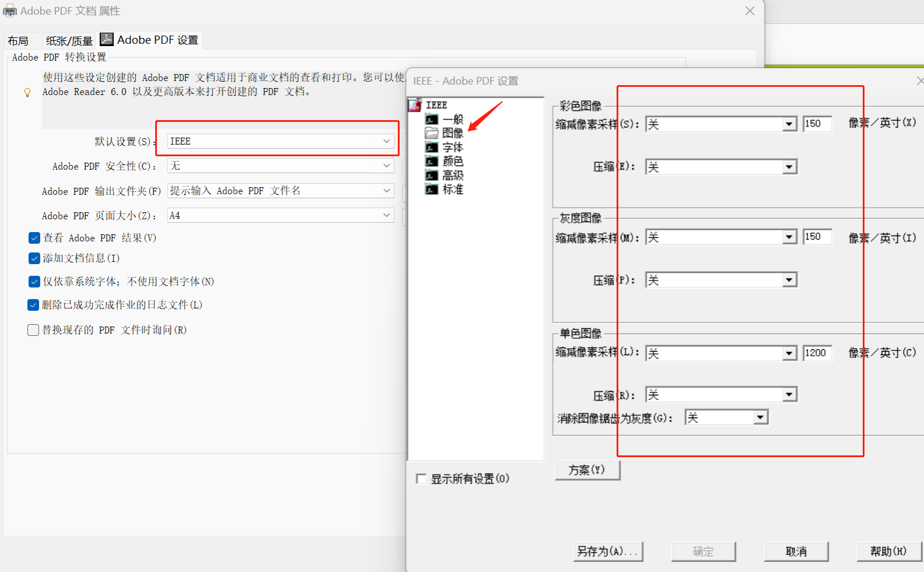
Task: Open 默认设置 dropdown showing IEEE
Action: (x=281, y=141)
